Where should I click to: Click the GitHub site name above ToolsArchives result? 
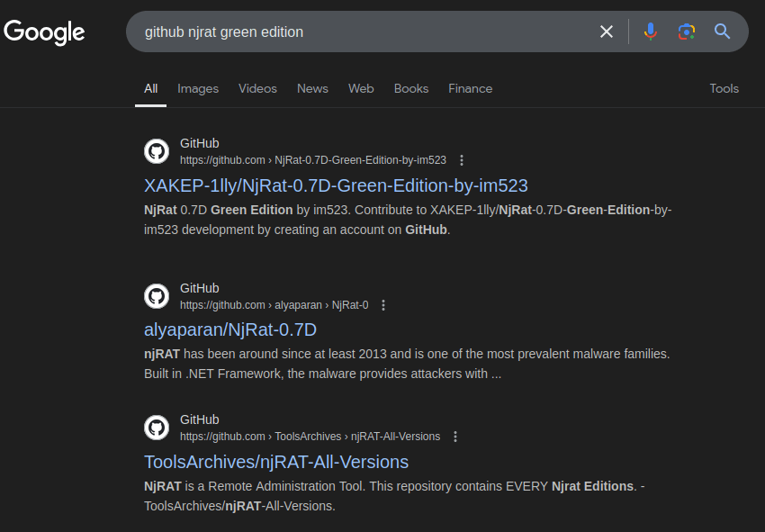[200, 419]
